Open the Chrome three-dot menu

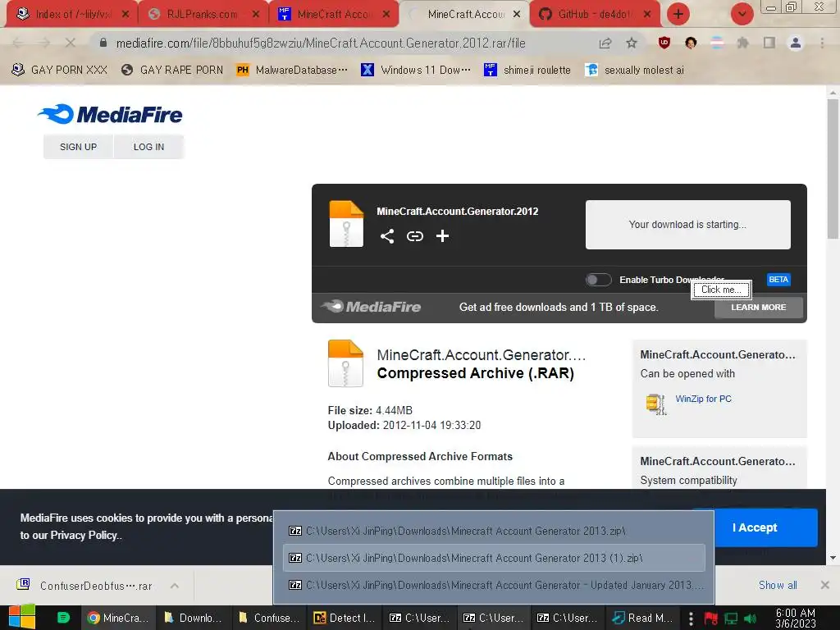point(822,43)
